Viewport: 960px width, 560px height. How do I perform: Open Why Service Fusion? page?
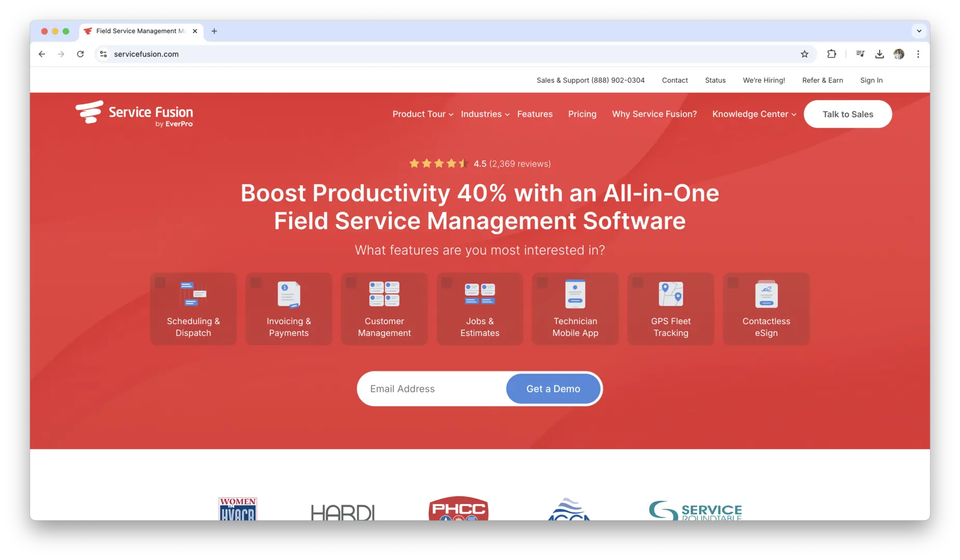pyautogui.click(x=654, y=114)
